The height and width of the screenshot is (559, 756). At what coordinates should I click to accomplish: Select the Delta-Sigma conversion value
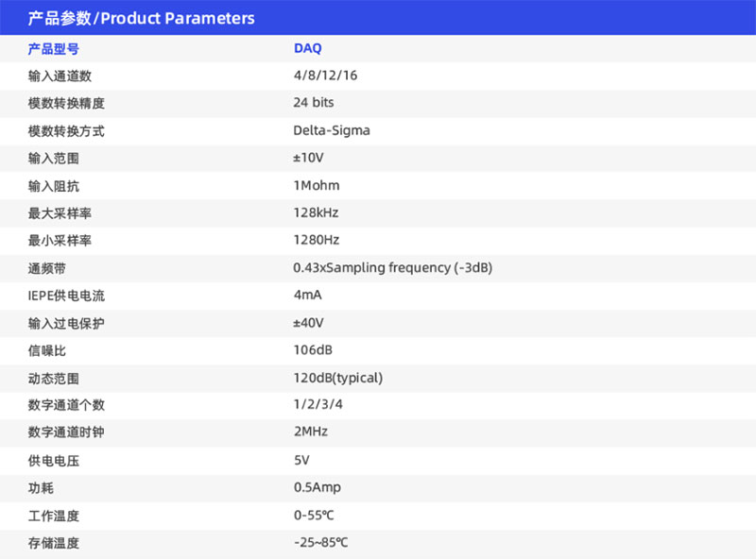[332, 130]
